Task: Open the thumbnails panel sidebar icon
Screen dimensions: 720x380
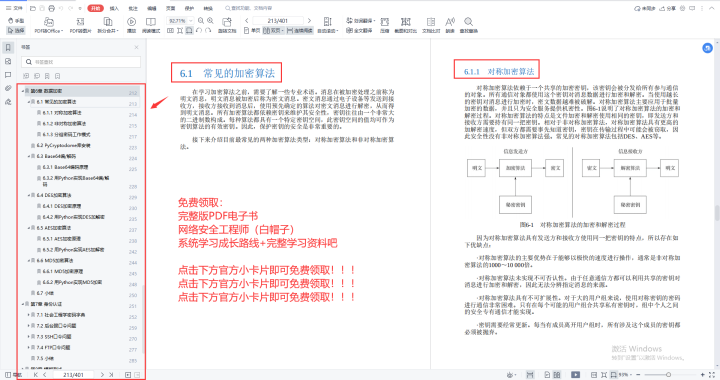Action: point(8,61)
